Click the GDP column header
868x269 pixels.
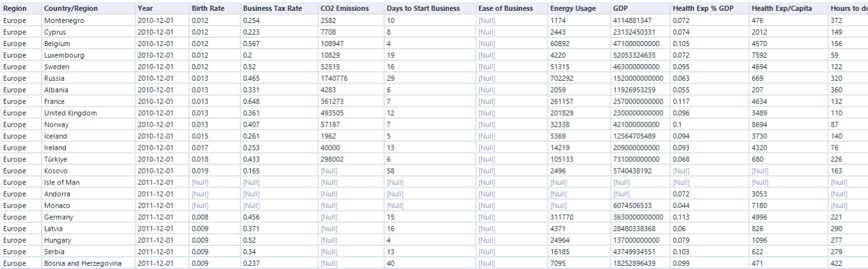click(x=640, y=8)
